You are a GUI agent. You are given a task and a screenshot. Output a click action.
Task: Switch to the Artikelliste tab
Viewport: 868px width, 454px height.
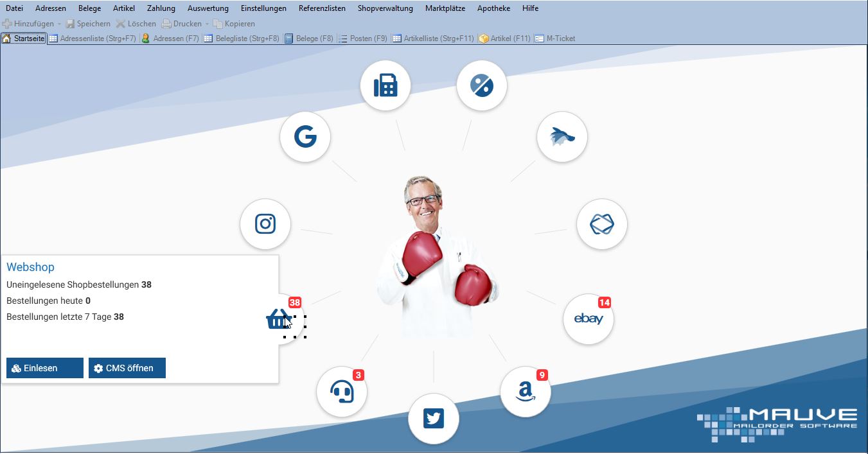pyautogui.click(x=433, y=39)
